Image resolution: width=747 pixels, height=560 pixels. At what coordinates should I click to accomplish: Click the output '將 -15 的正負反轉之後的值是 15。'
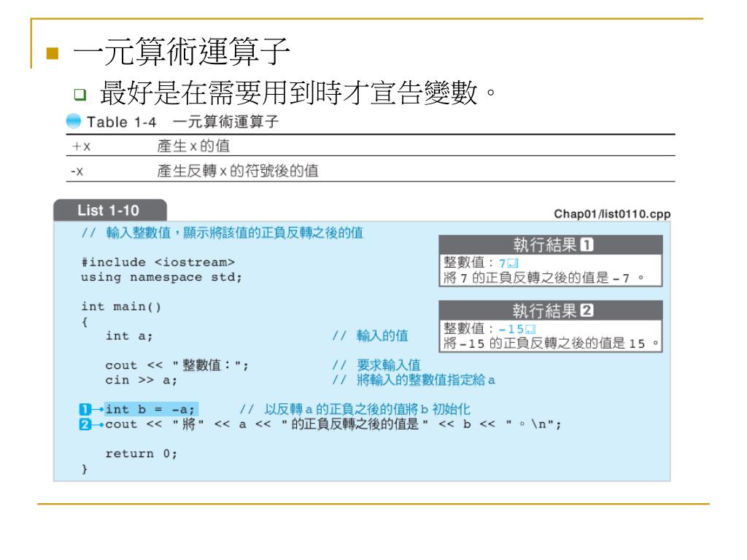(551, 343)
